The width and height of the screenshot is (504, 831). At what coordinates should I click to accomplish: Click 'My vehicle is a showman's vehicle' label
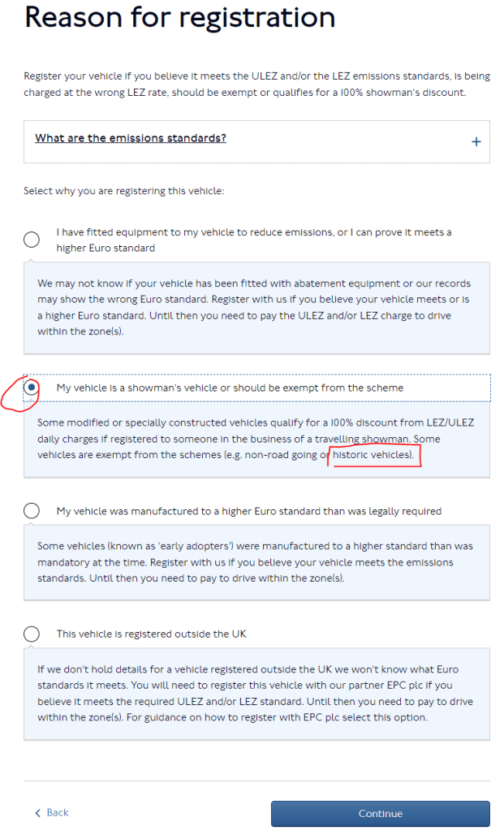[230, 388]
